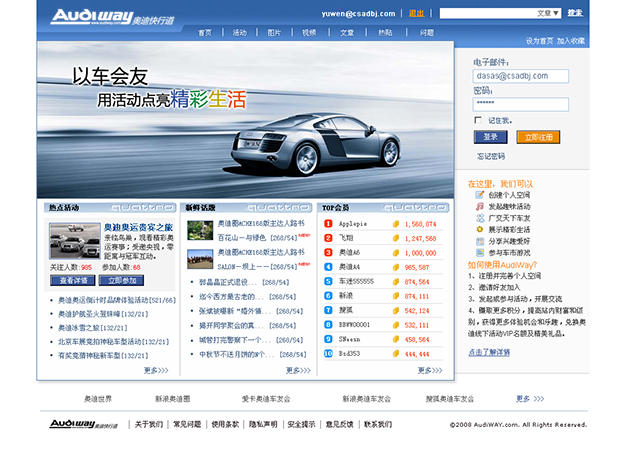This screenshot has height=462, width=622.
Task: Click the 新浪奥迪圈 partner link
Action: pos(173,399)
